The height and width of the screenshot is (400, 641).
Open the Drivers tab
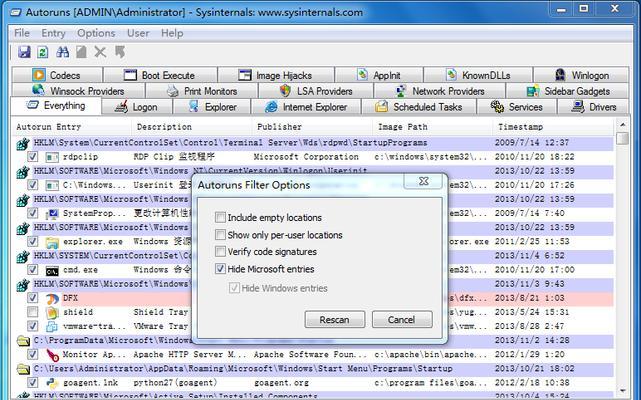click(593, 107)
